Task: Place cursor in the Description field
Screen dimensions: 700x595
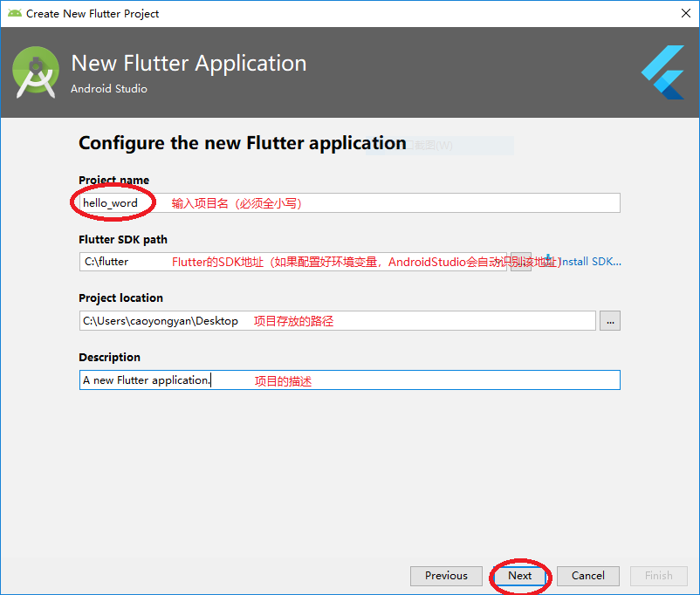Action: (349, 380)
